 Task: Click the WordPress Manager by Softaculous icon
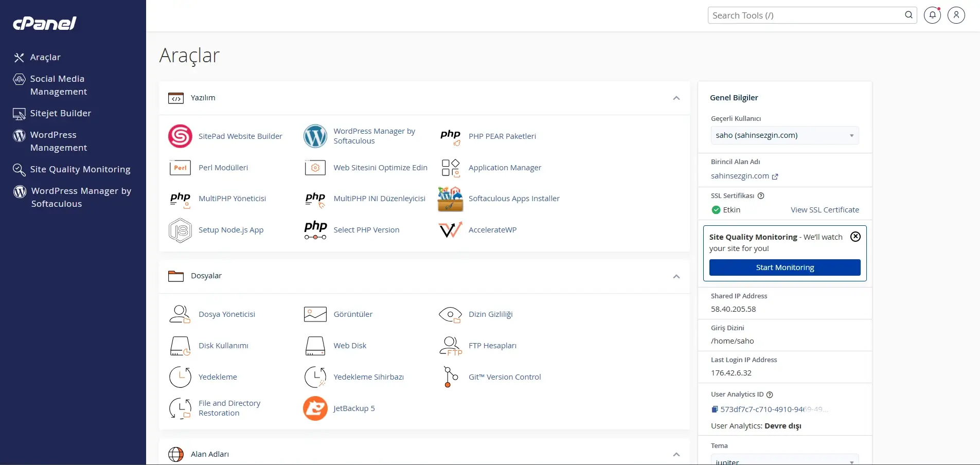[315, 136]
